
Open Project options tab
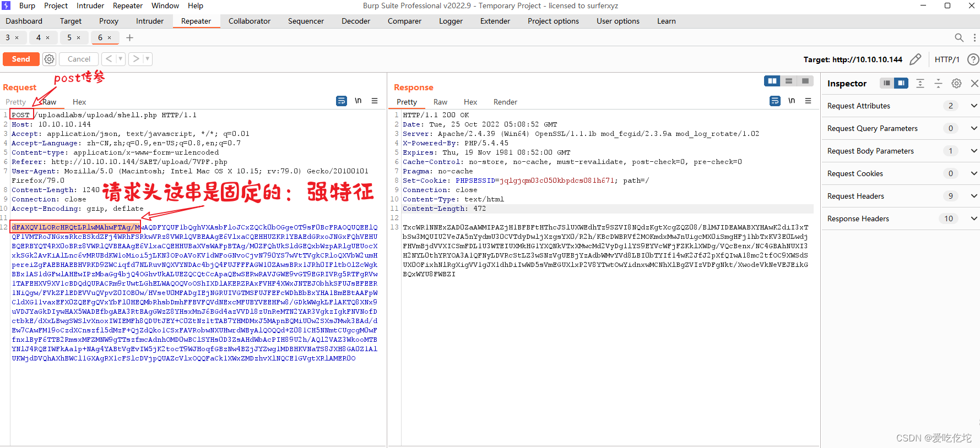(553, 21)
